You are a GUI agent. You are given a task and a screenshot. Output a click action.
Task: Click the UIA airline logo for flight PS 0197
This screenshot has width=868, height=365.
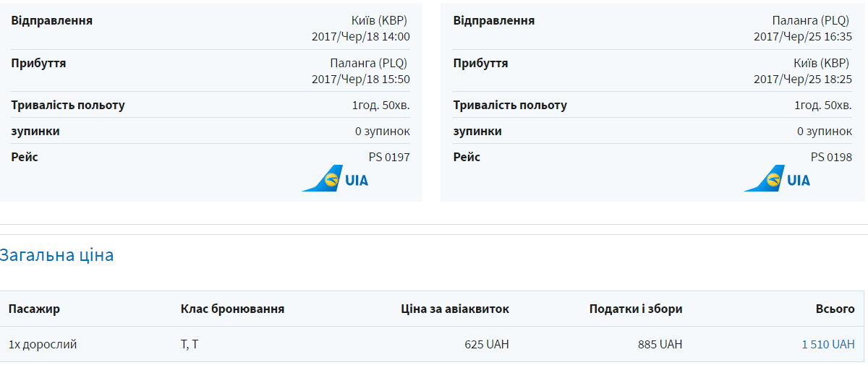tap(335, 179)
